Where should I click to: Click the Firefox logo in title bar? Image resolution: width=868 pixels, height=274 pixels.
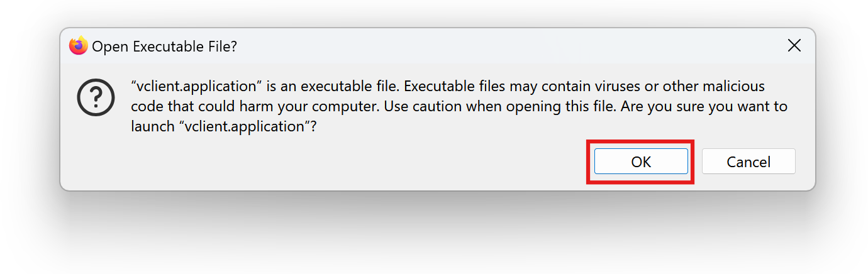pos(79,46)
